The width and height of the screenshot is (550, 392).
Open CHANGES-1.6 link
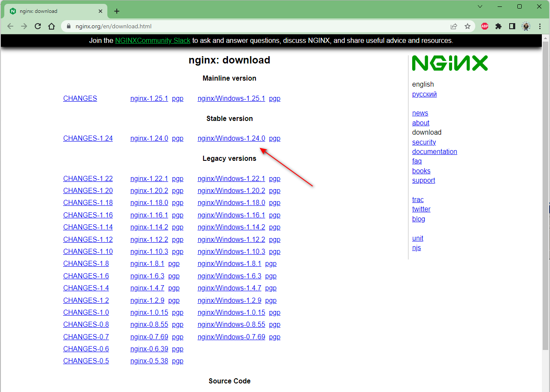[86, 276]
